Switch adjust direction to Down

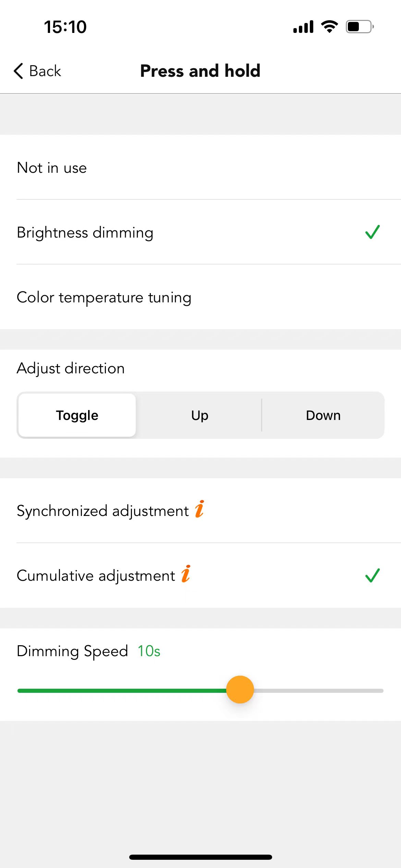[323, 415]
